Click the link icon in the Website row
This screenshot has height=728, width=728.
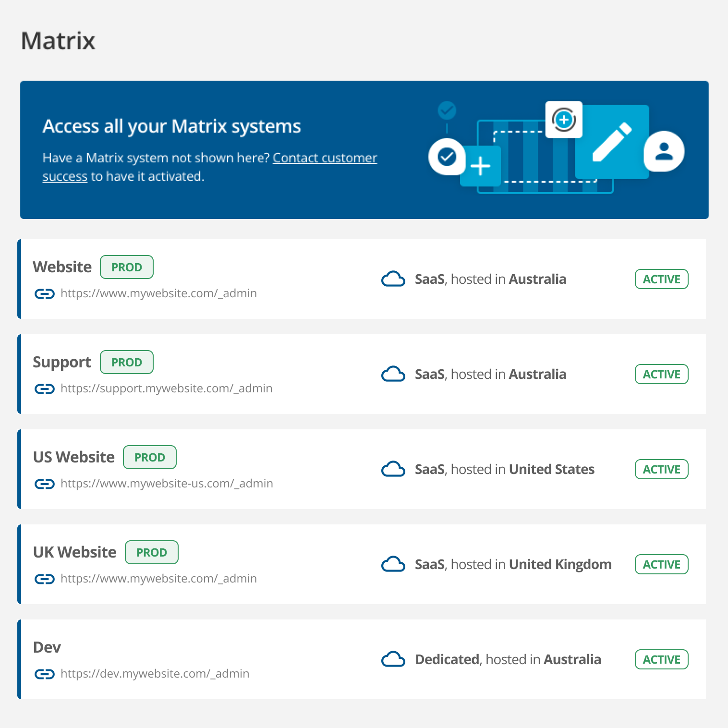(x=45, y=293)
